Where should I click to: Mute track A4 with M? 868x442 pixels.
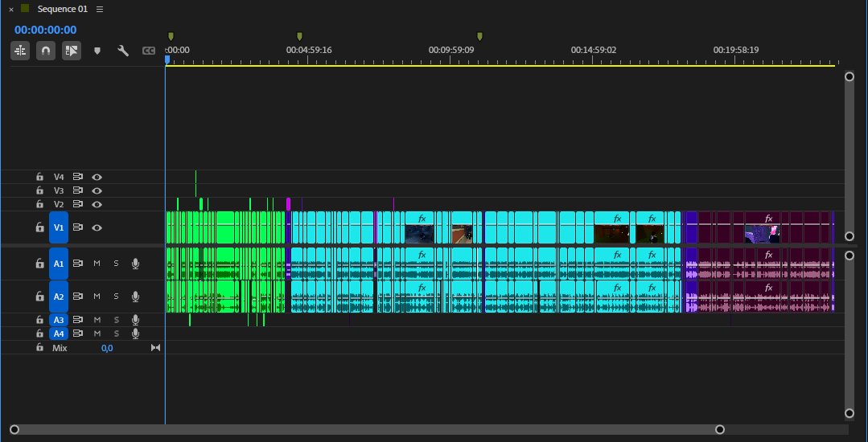(97, 334)
